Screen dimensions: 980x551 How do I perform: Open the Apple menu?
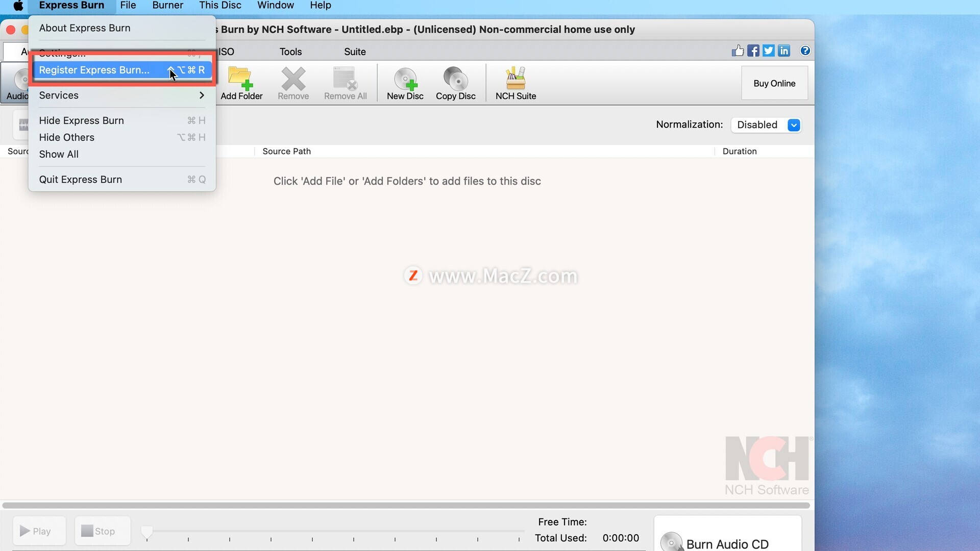point(18,6)
